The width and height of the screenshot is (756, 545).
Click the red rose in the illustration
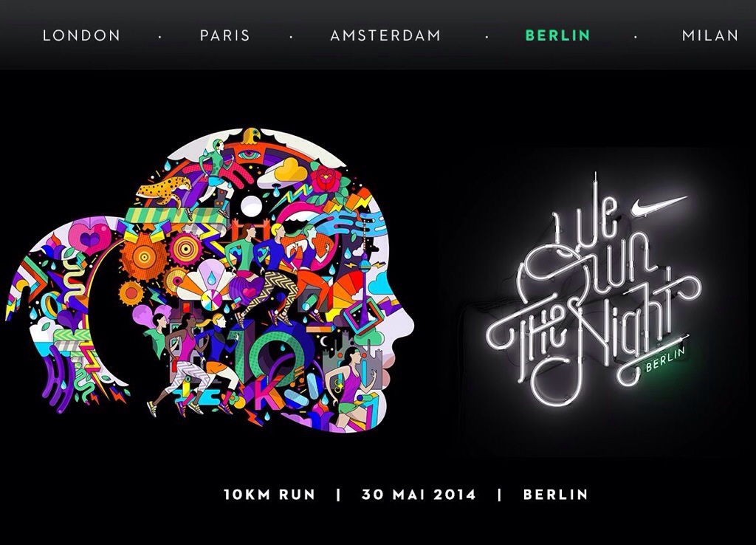[326, 177]
